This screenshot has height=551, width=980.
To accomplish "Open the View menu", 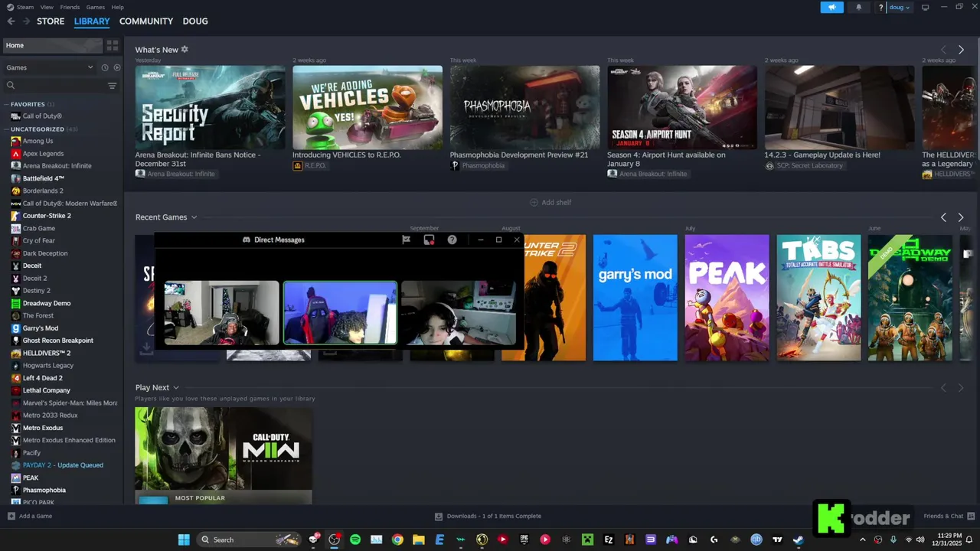I will (47, 7).
